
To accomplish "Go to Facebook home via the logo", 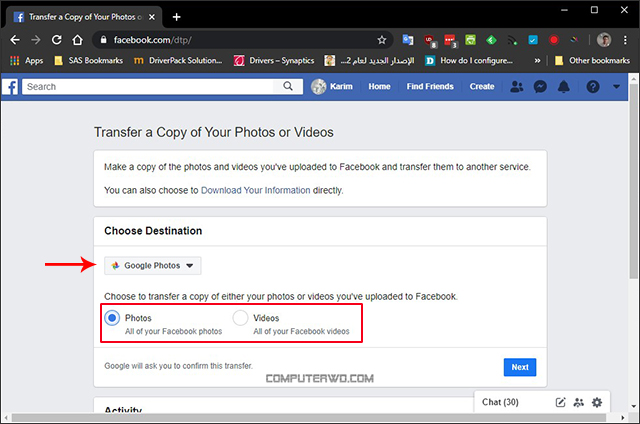I will pos(11,87).
